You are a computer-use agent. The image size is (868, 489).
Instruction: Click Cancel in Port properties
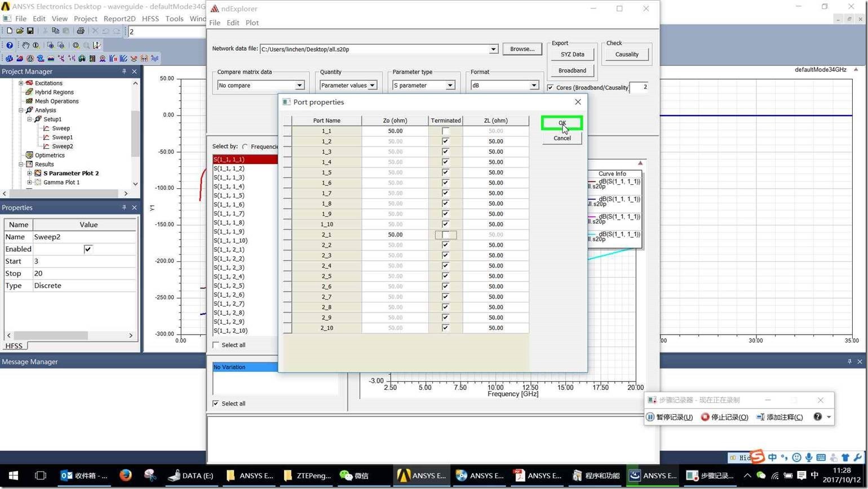click(562, 138)
